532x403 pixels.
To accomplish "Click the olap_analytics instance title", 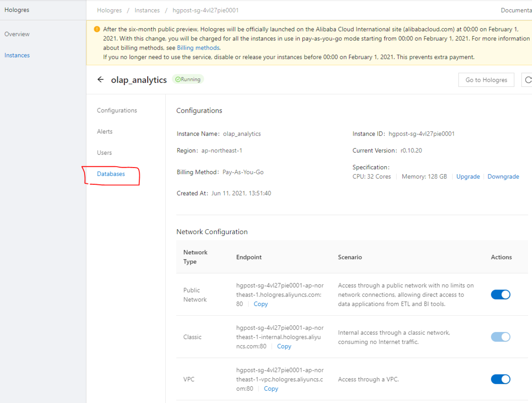I will [x=139, y=80].
